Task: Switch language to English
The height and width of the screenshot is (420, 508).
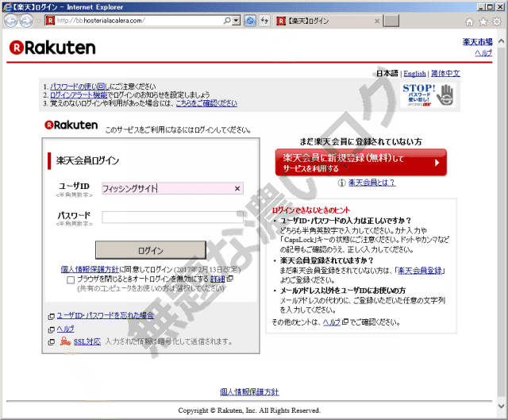Action: click(414, 74)
